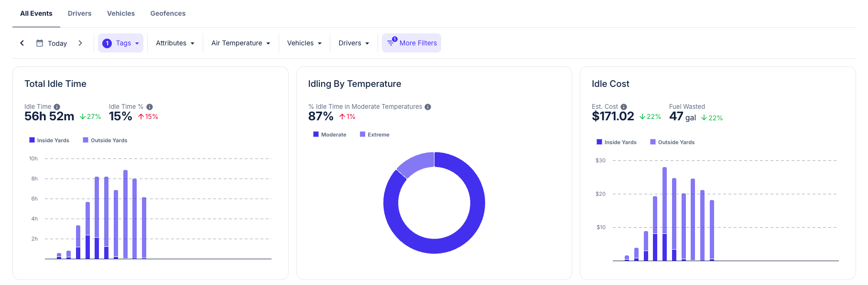Image resolution: width=868 pixels, height=285 pixels.
Task: Click the info icon next to Est. Cost
Action: [x=624, y=106]
